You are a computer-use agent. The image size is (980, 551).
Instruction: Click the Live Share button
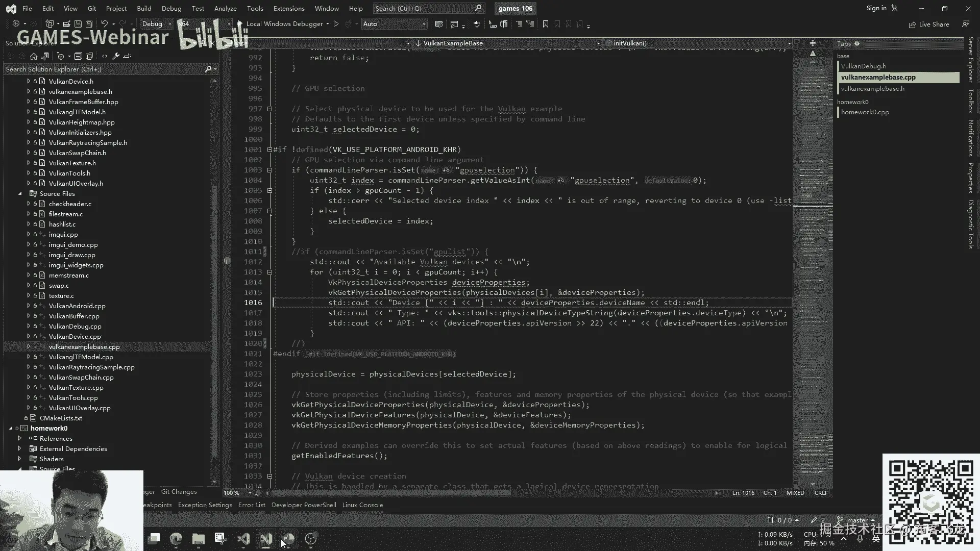(929, 24)
